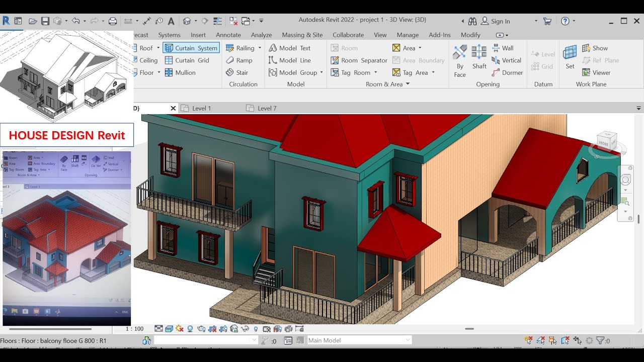Open the Manage ribbon tab
Screen dimensions: 644x362
point(408,35)
